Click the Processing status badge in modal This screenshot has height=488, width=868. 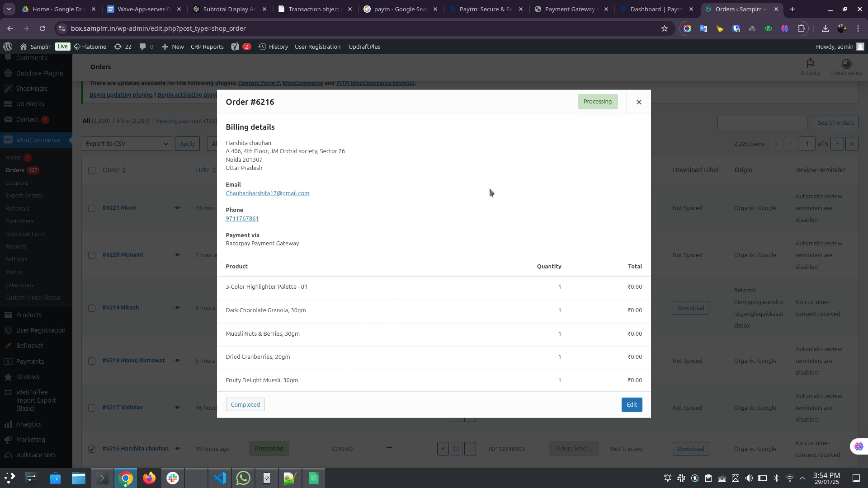(597, 102)
